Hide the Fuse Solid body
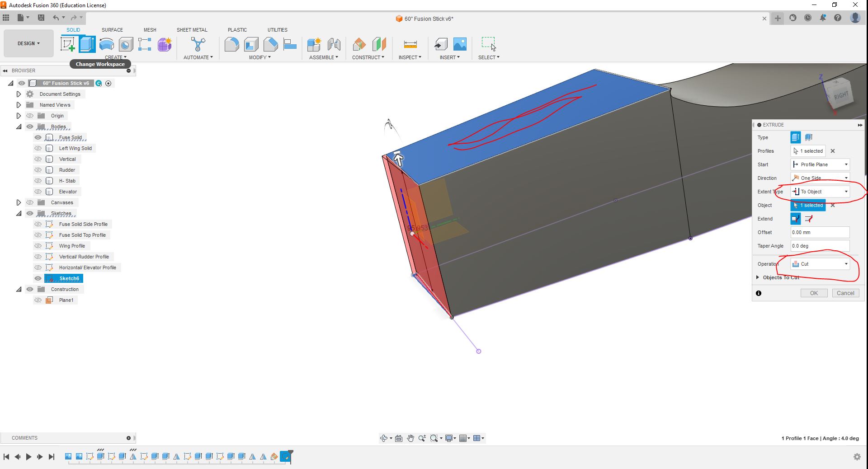The height and width of the screenshot is (469, 868). click(38, 137)
